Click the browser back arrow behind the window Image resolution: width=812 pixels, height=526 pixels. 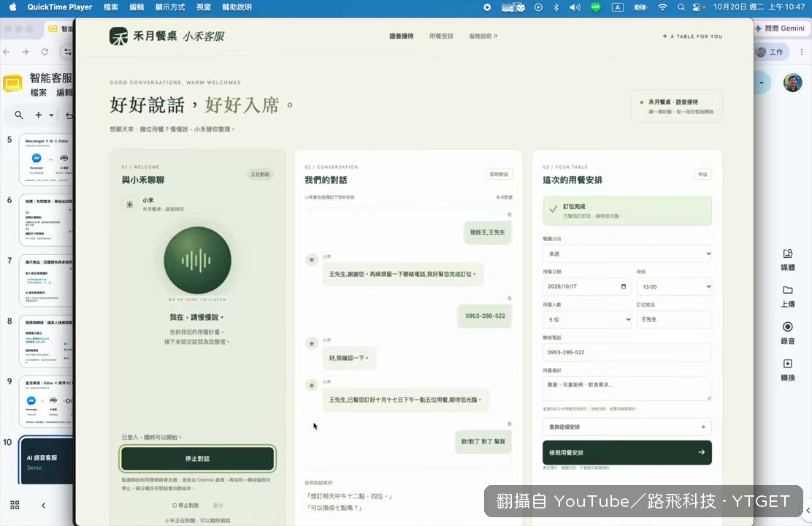(x=7, y=52)
